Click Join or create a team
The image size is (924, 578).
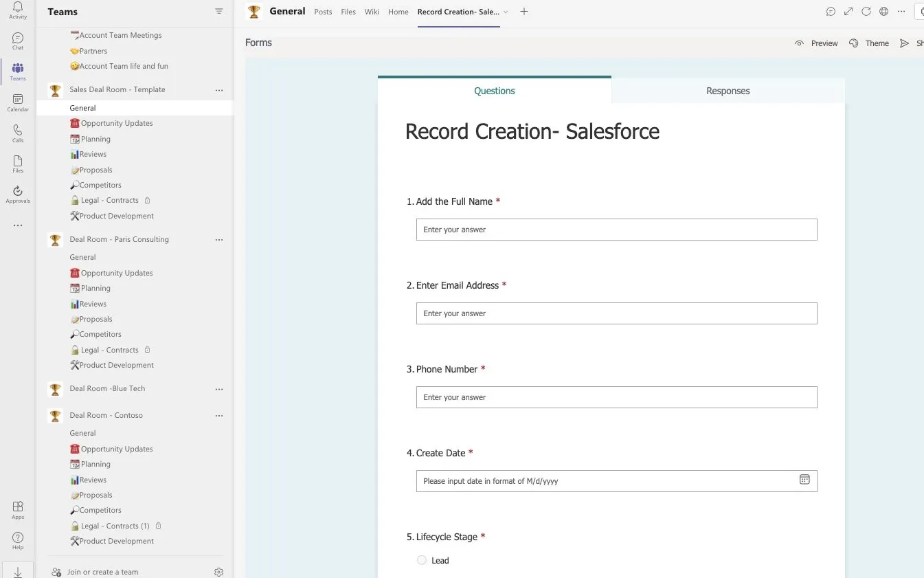pyautogui.click(x=102, y=572)
